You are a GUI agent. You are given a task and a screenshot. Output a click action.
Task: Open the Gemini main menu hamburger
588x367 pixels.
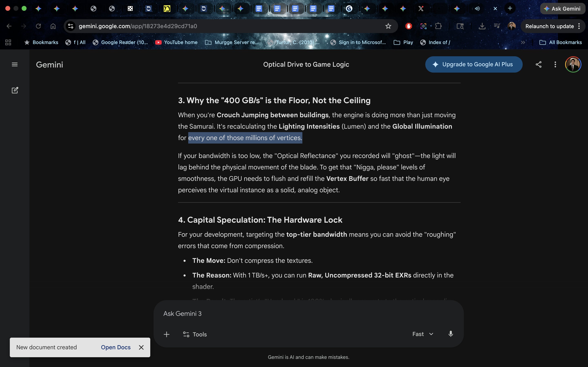14,64
